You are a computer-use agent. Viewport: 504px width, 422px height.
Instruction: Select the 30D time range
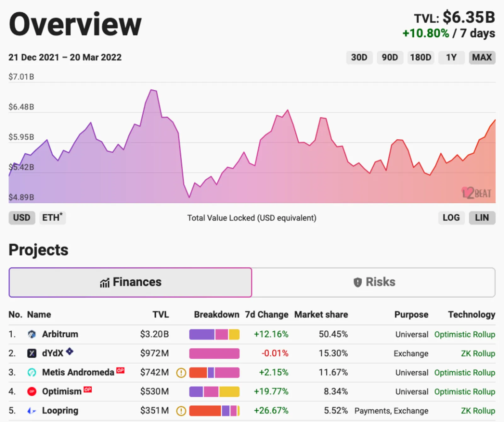(359, 58)
